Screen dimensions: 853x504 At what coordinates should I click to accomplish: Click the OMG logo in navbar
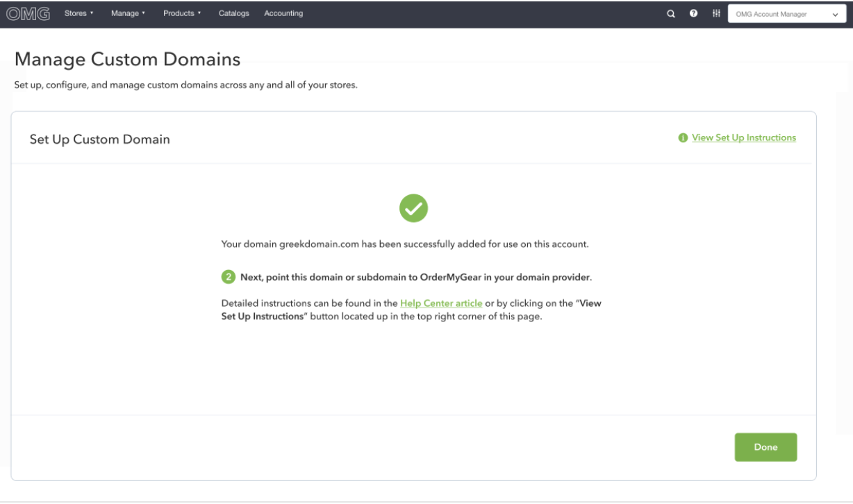point(28,13)
